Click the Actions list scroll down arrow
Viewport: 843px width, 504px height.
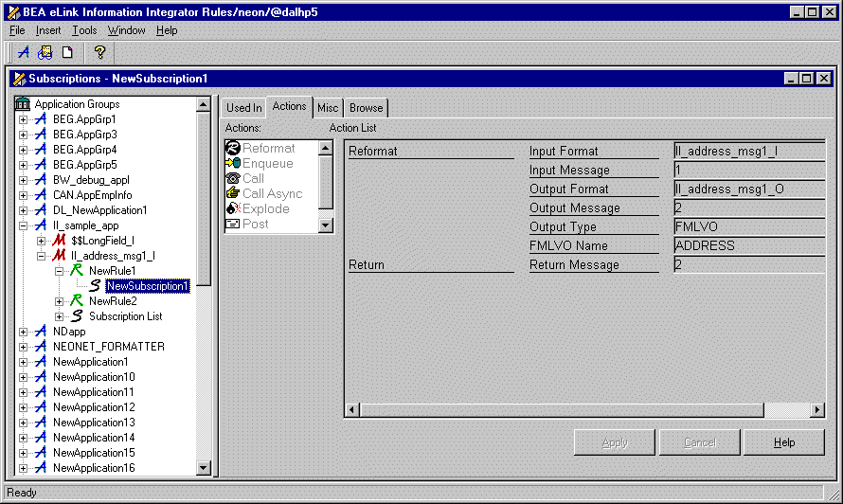click(326, 225)
